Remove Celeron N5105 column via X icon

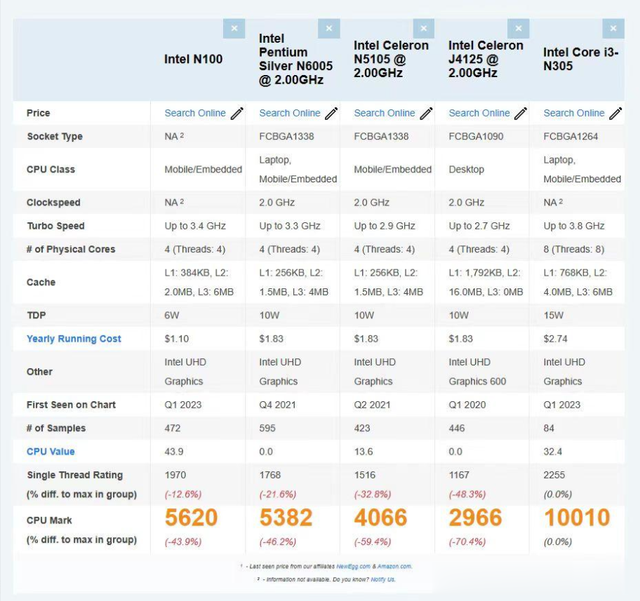[424, 29]
